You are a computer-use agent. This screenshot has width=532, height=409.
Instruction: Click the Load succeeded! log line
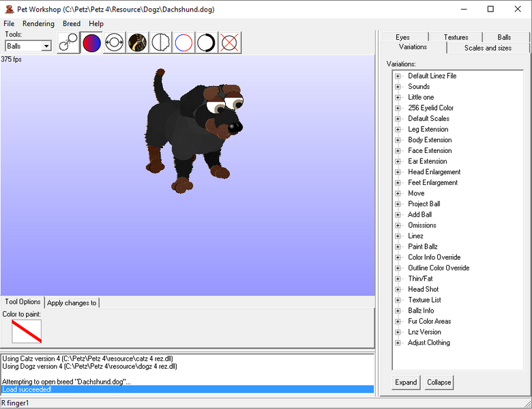[x=188, y=389]
